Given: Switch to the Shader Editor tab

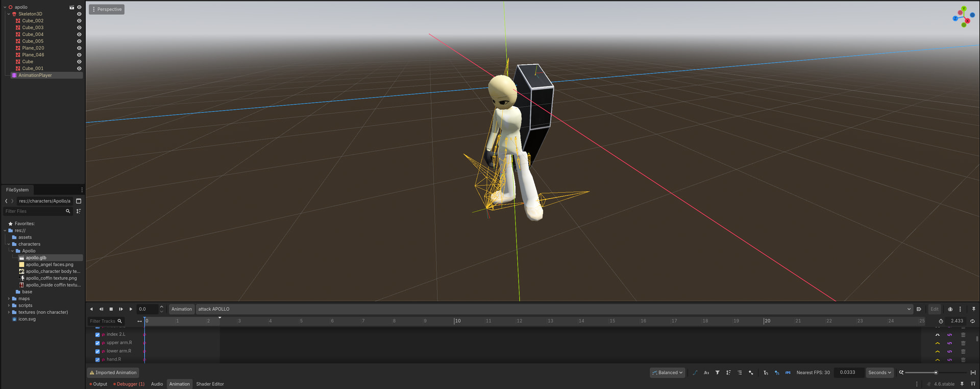Looking at the screenshot, I should pos(210,384).
